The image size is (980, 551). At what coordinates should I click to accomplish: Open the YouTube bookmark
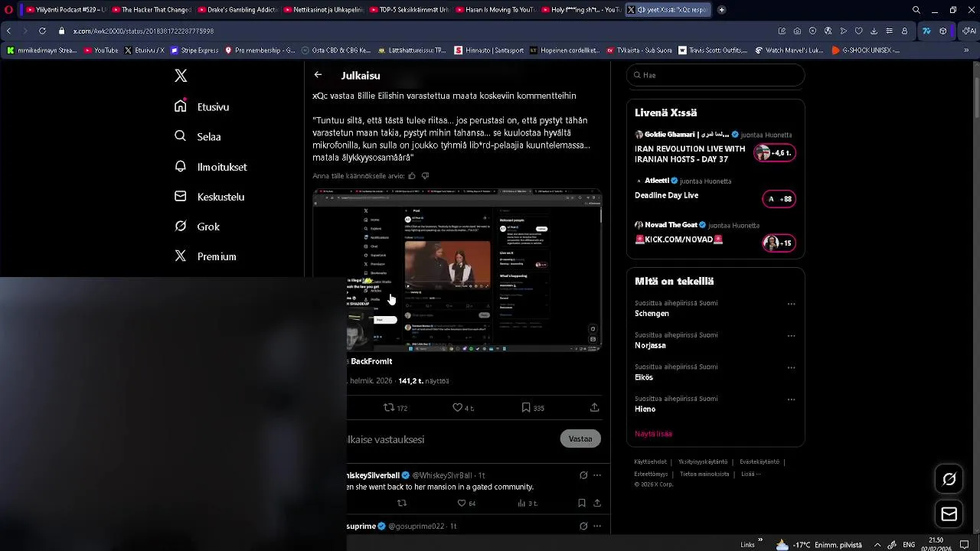pos(102,51)
